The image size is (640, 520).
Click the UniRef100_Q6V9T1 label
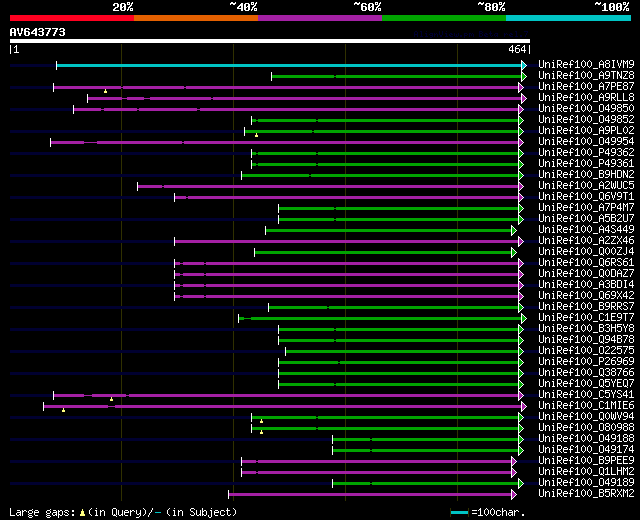click(586, 196)
